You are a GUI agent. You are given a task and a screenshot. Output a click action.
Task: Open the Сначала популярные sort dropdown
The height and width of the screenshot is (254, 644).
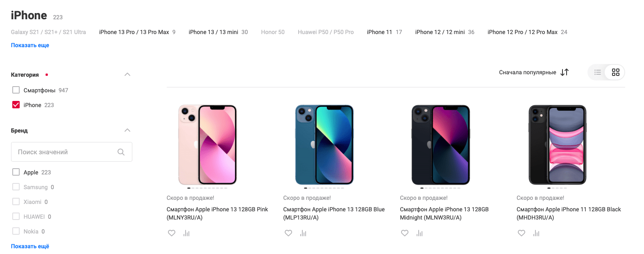[x=534, y=72]
